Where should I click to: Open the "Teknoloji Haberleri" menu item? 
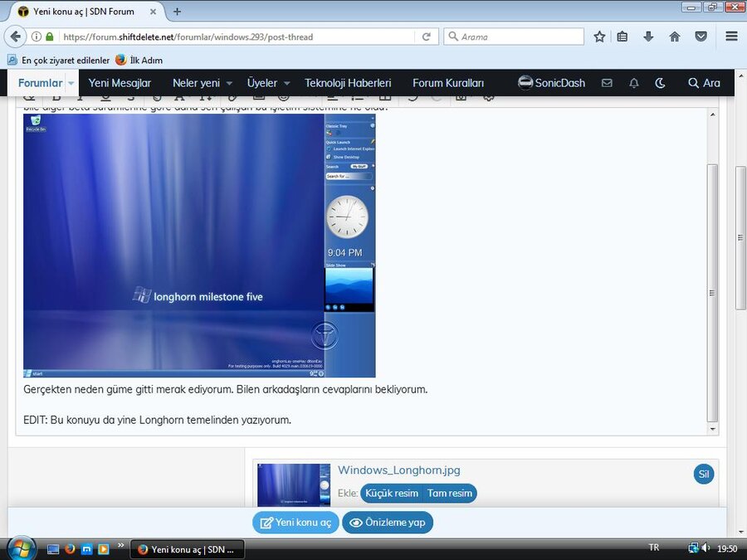click(348, 83)
